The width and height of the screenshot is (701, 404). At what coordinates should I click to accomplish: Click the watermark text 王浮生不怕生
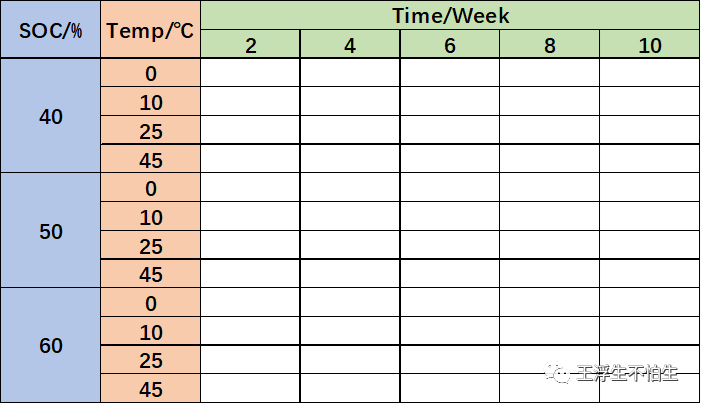[x=627, y=373]
